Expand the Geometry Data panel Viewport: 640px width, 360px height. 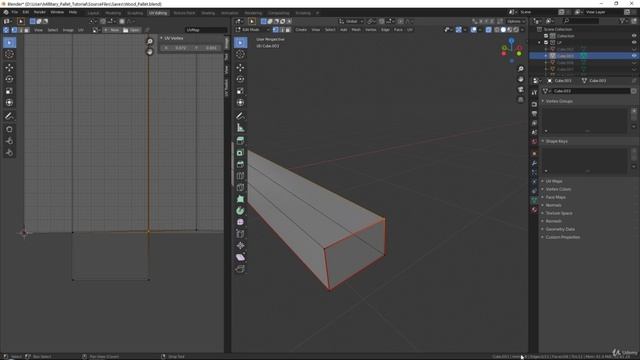560,229
